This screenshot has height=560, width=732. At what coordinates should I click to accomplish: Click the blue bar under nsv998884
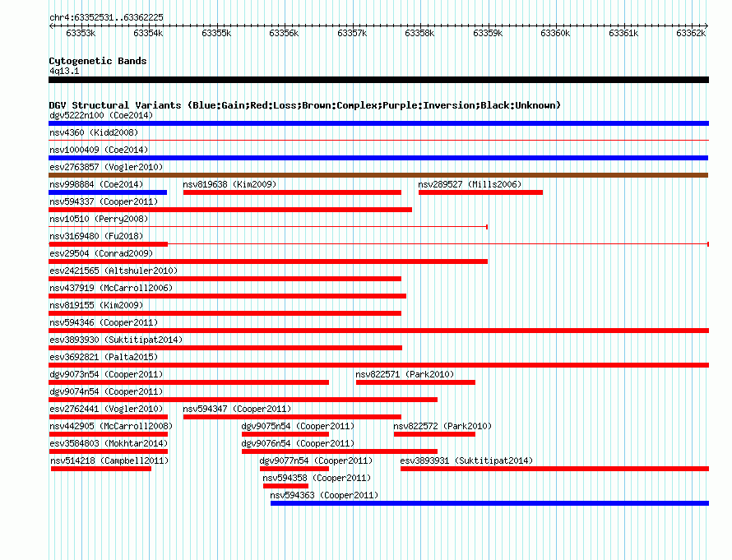(108, 192)
